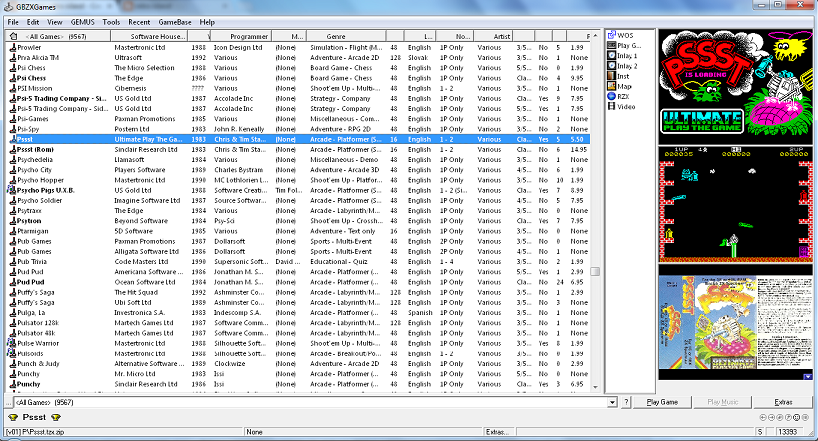The image size is (818, 441).
Task: Open the View menu
Action: coord(55,22)
